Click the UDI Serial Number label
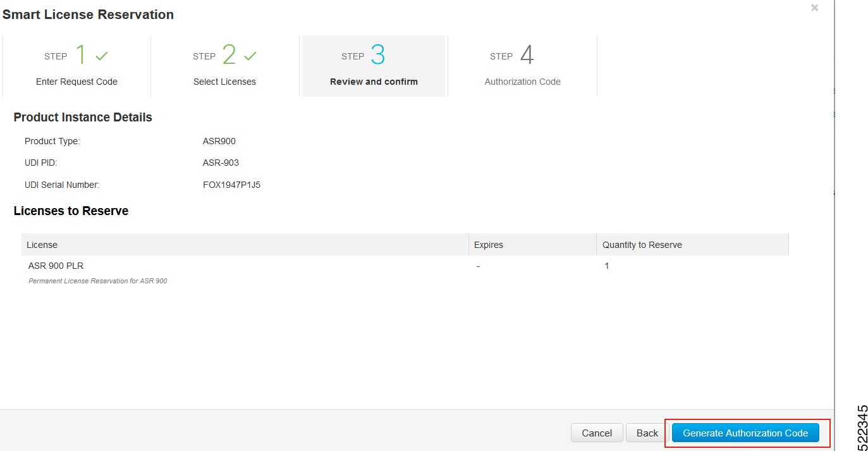 tap(62, 185)
